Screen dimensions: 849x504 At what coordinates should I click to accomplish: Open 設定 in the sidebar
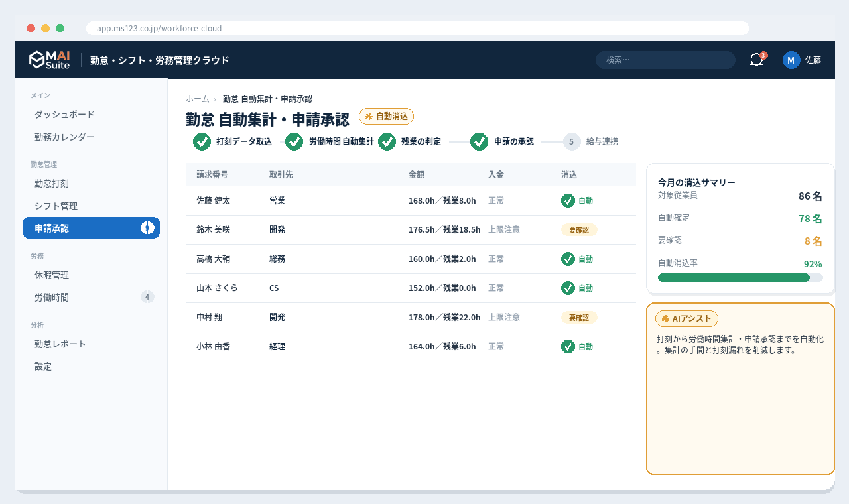point(91,366)
